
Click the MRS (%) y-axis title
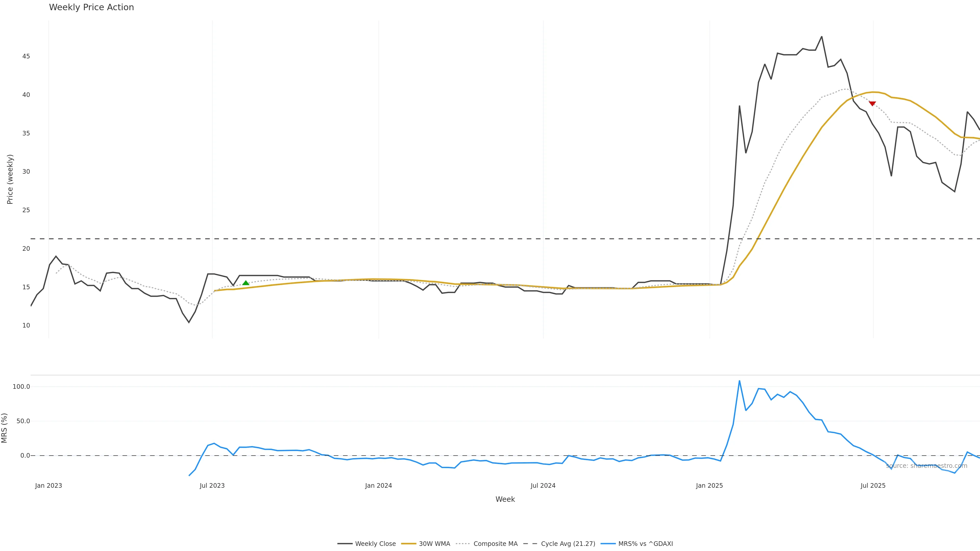[5, 428]
